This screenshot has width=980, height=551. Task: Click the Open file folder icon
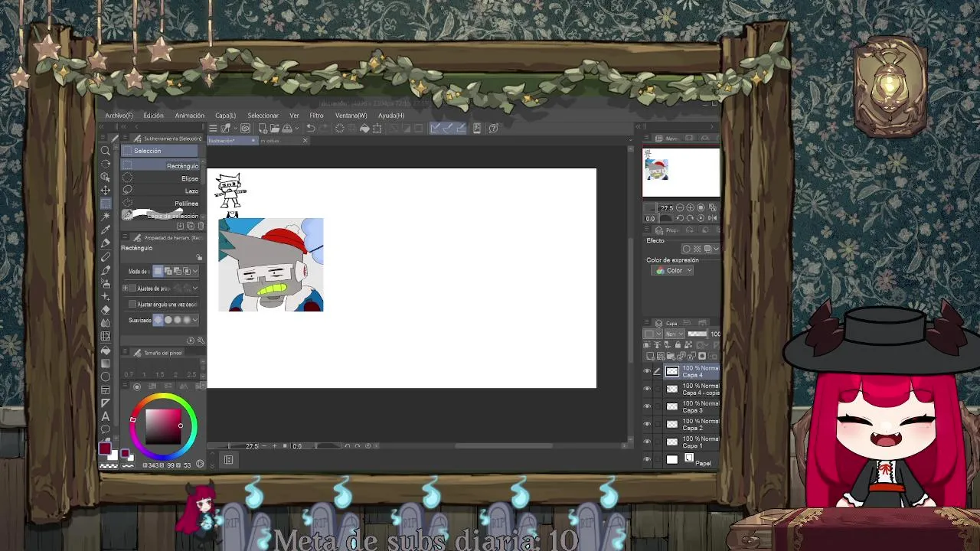[x=275, y=128]
